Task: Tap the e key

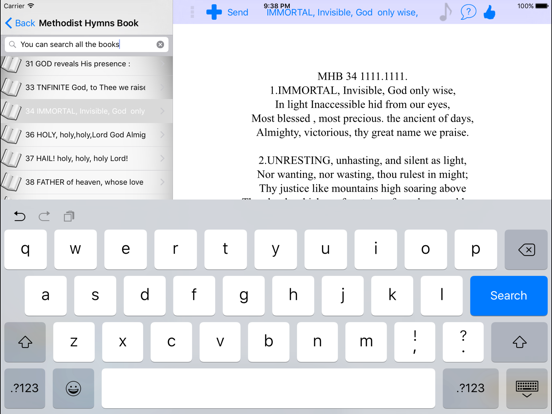Action: (x=125, y=250)
